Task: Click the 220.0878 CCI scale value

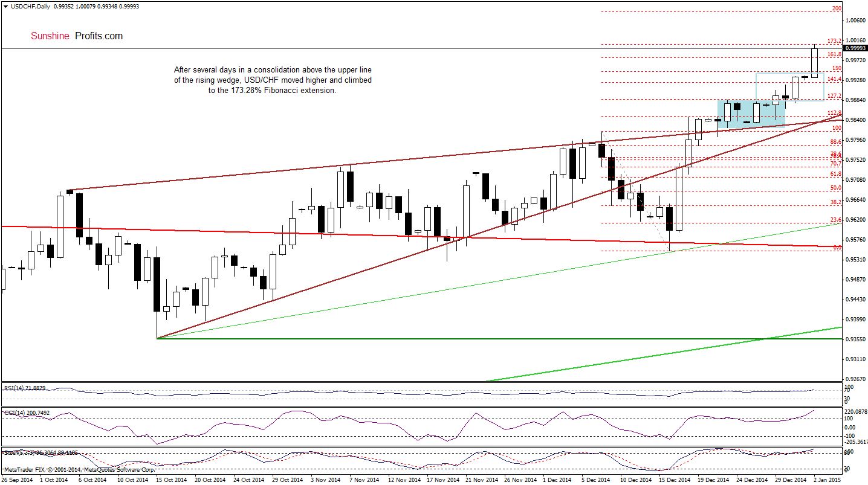Action: (x=855, y=412)
